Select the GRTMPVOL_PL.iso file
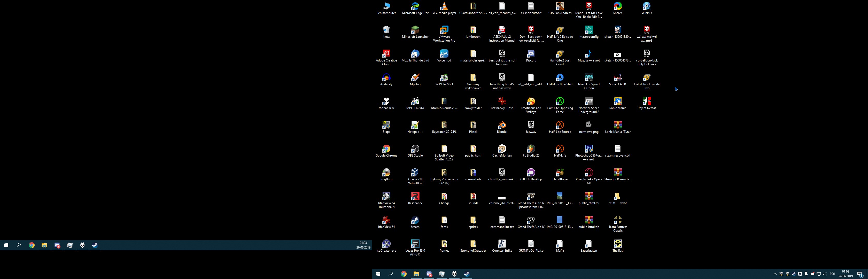Viewport: 868px width, 279px height. click(531, 246)
